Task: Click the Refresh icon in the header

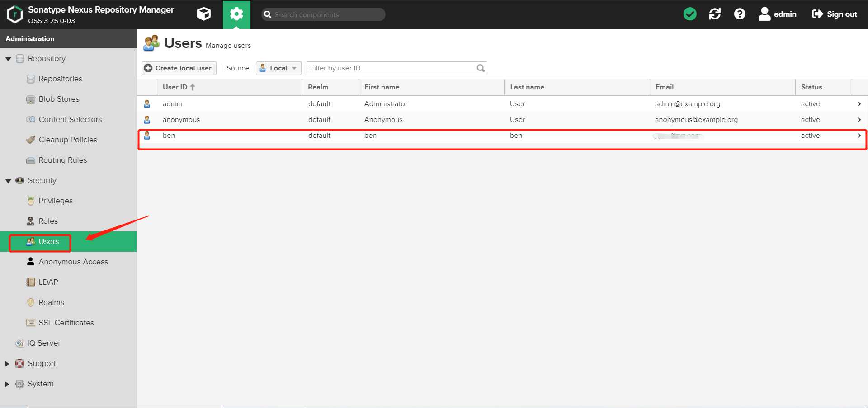Action: point(715,14)
